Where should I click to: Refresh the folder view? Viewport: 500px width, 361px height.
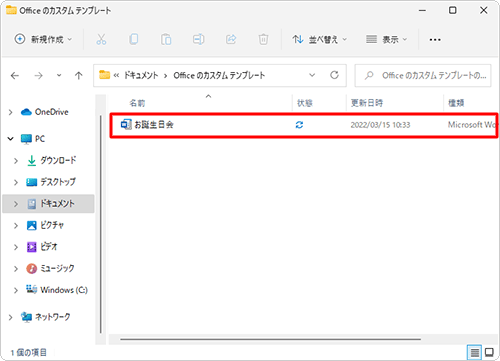334,75
